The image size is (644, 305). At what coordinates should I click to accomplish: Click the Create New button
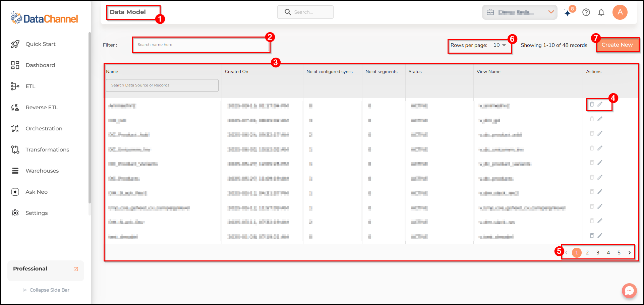(617, 45)
